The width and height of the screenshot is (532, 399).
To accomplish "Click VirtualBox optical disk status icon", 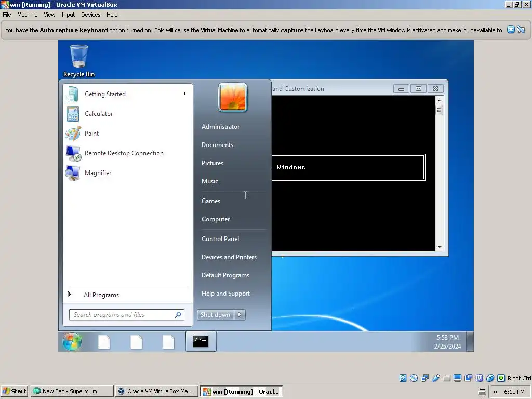I will tap(414, 378).
